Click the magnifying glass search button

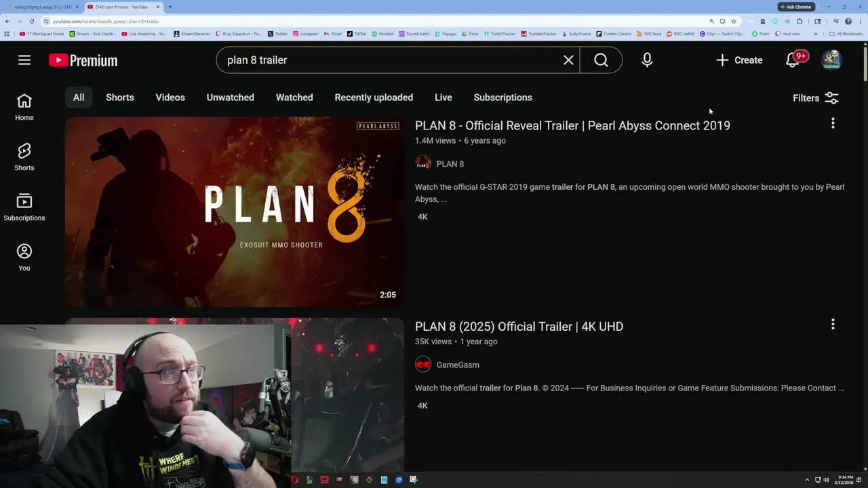click(x=601, y=60)
